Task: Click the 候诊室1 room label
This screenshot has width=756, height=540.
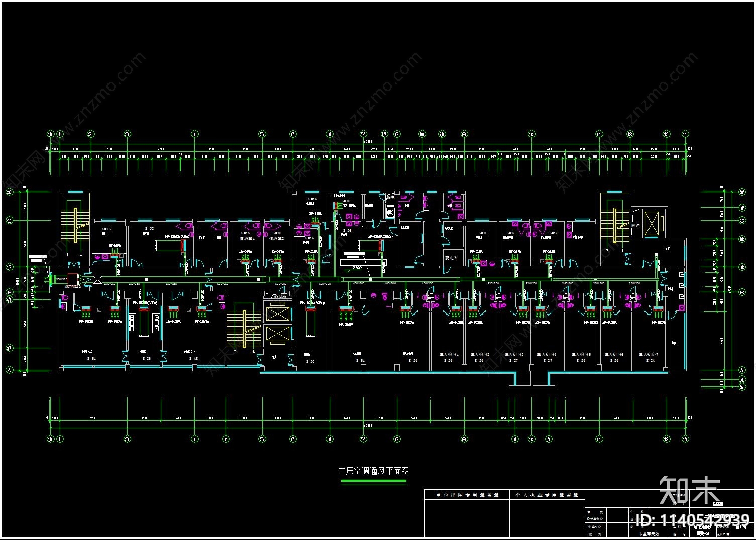Action: pos(247,238)
